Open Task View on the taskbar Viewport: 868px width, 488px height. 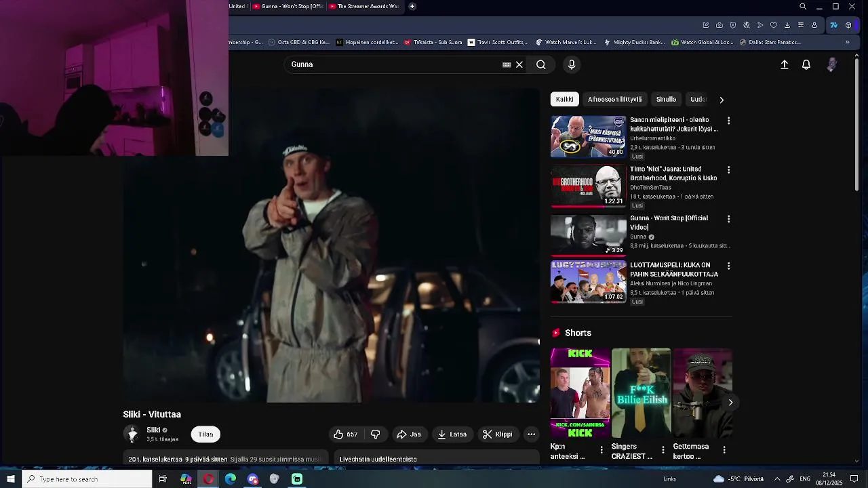(163, 479)
